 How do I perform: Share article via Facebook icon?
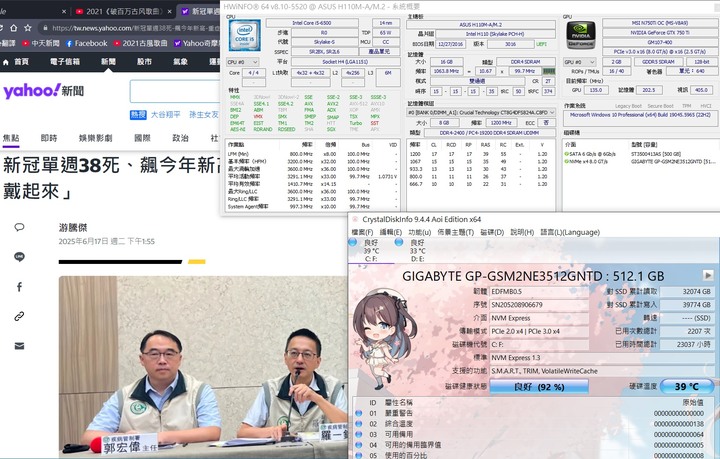(19, 287)
